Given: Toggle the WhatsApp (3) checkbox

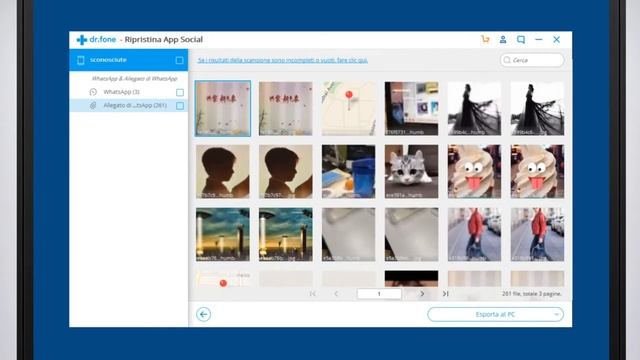Looking at the screenshot, I should point(180,92).
